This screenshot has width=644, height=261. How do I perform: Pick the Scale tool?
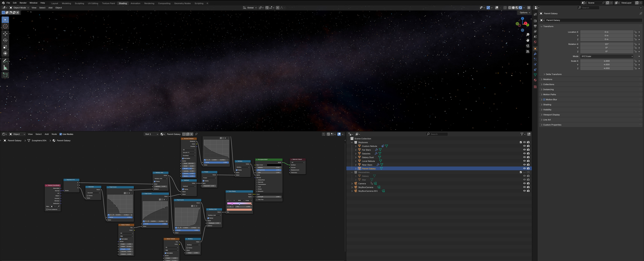tap(5, 47)
